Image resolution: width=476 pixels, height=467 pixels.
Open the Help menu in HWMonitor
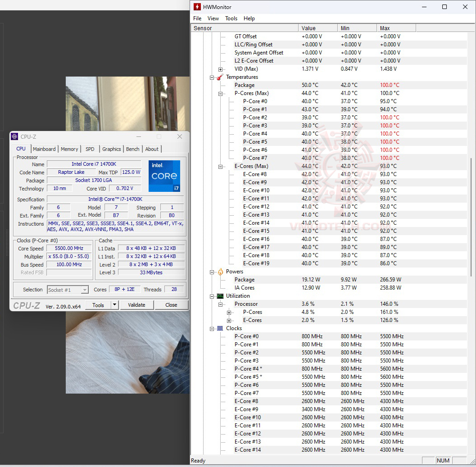coord(249,18)
